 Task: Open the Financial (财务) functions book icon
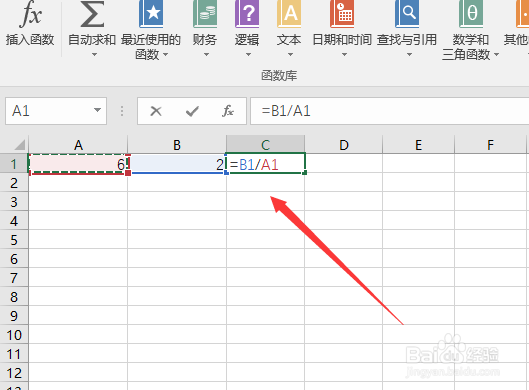coord(204,14)
